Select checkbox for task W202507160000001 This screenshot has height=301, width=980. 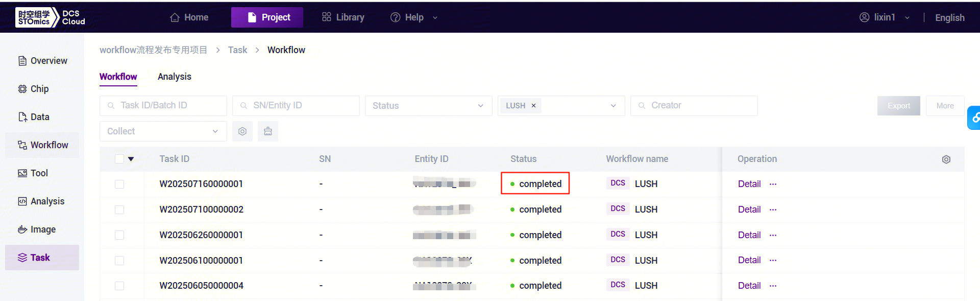tap(119, 184)
